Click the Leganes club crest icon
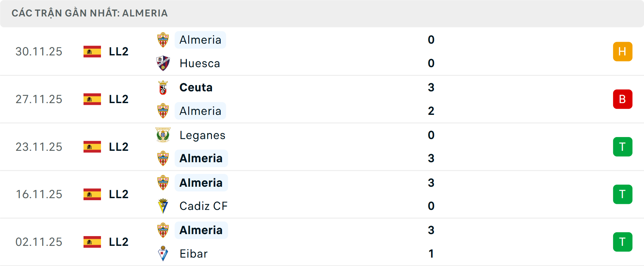This screenshot has width=644, height=266. [163, 135]
